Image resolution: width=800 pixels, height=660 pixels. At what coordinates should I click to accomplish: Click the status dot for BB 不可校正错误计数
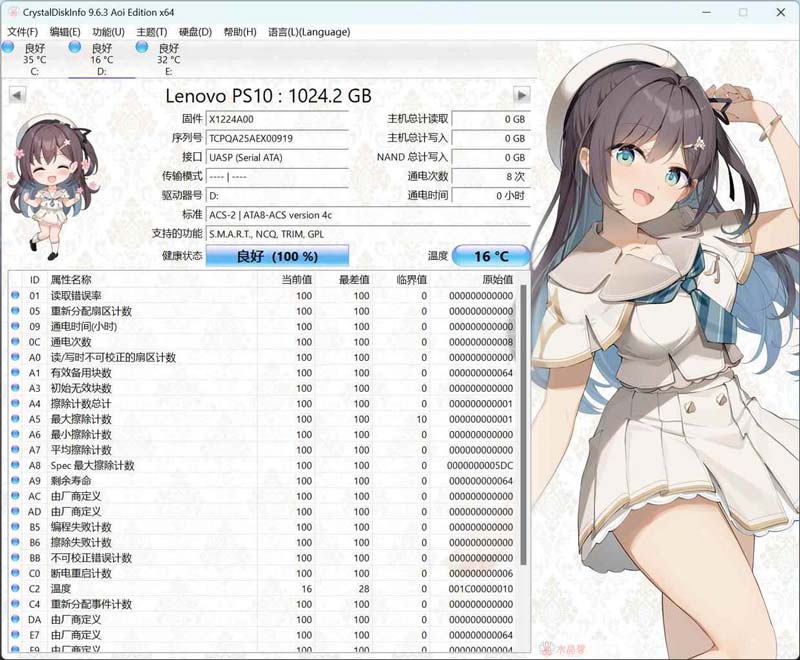(15, 557)
